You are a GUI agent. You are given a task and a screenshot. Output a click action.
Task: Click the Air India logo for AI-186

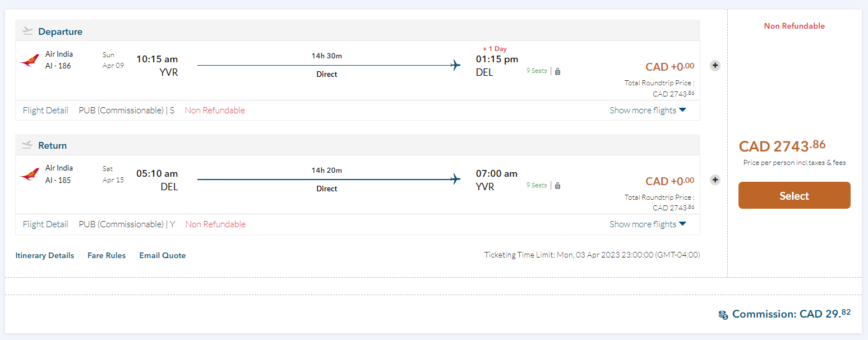click(29, 61)
